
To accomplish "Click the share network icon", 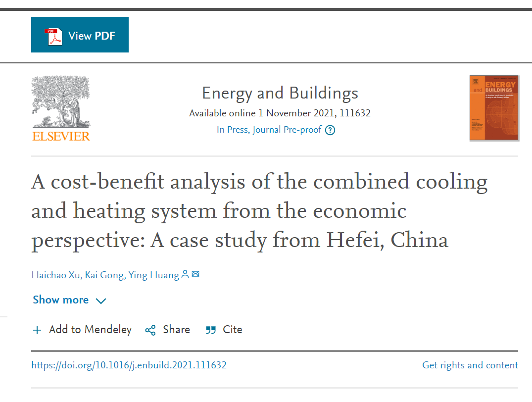I will pyautogui.click(x=150, y=330).
